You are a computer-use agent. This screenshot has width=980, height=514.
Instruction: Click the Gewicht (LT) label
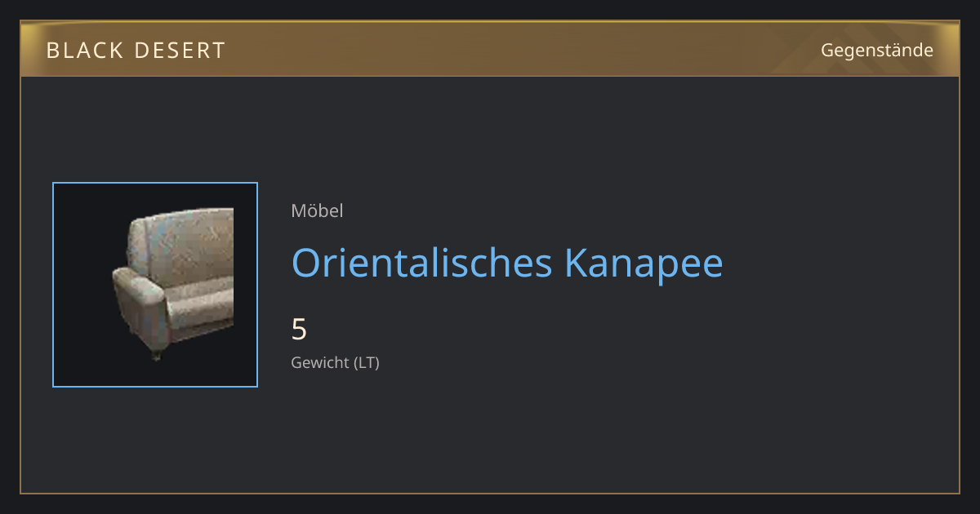pos(335,363)
